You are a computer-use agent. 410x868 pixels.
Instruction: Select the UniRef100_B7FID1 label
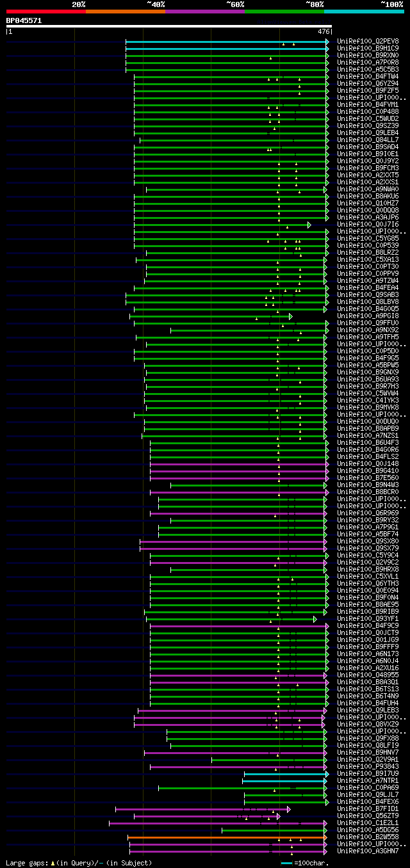[x=368, y=808]
